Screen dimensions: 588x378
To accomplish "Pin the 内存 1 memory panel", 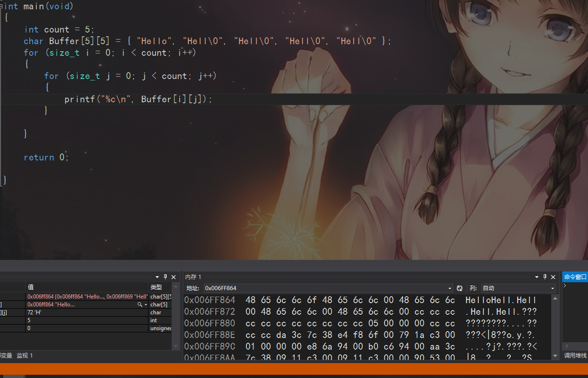I will tap(545, 277).
